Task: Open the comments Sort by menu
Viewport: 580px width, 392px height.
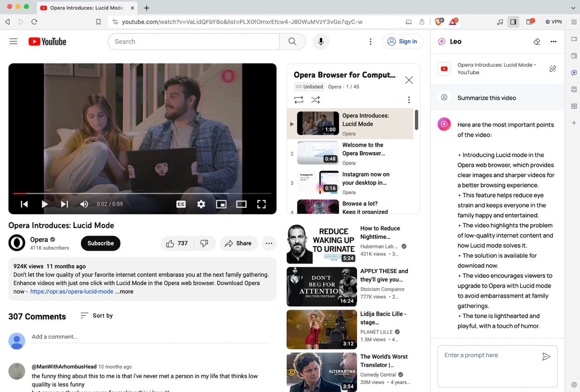Action: (x=97, y=315)
